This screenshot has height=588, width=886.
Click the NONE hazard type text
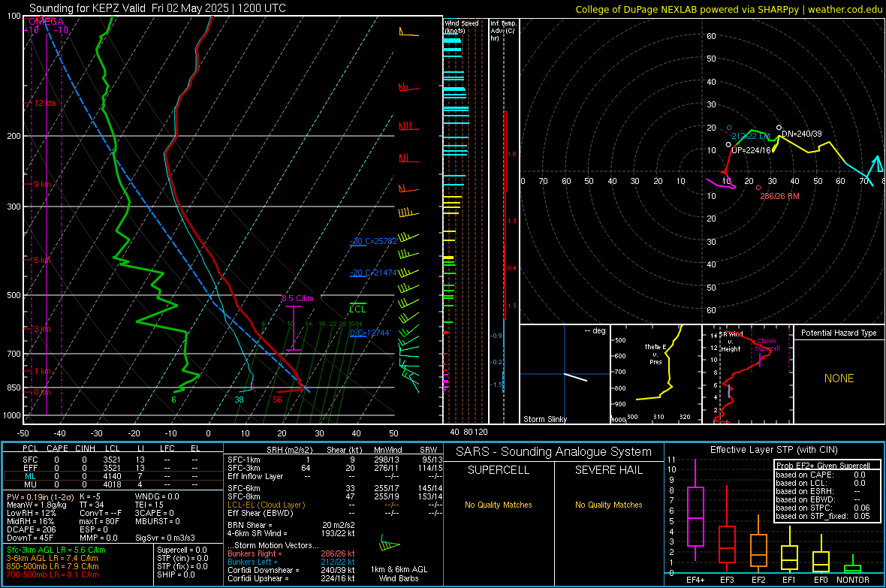click(x=839, y=378)
